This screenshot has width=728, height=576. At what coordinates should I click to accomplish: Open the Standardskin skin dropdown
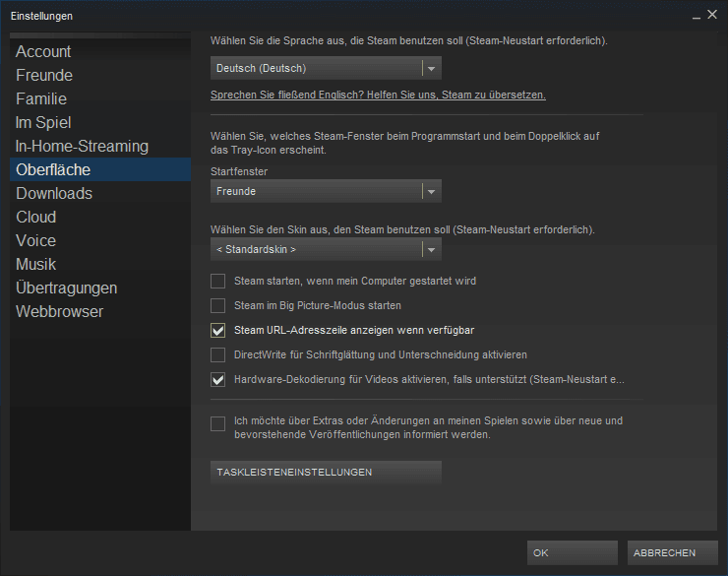326,249
